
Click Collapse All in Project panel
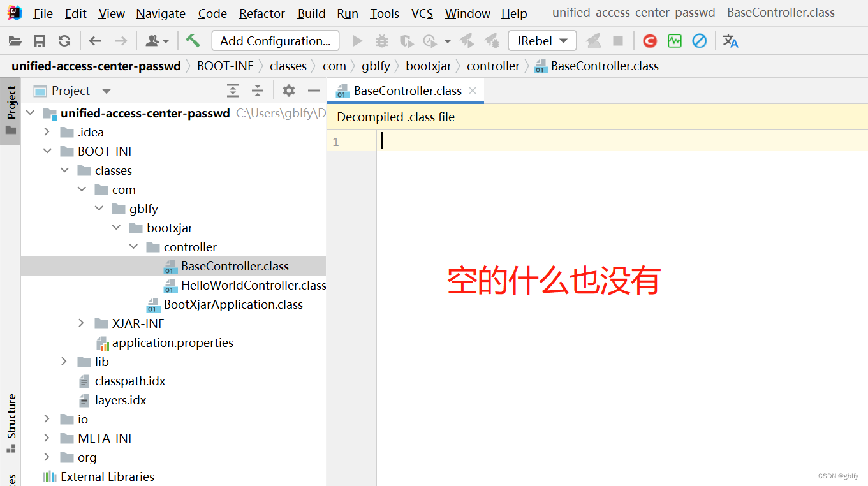(x=257, y=91)
